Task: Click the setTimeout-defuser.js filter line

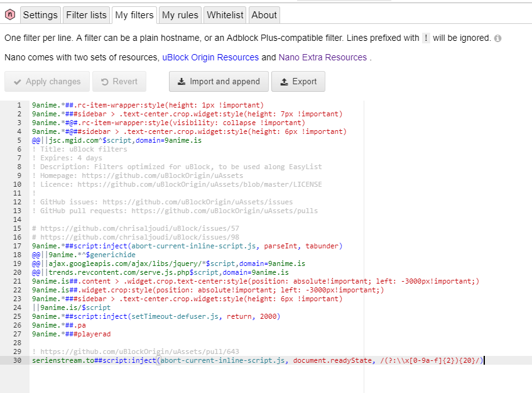Action: tap(156, 316)
